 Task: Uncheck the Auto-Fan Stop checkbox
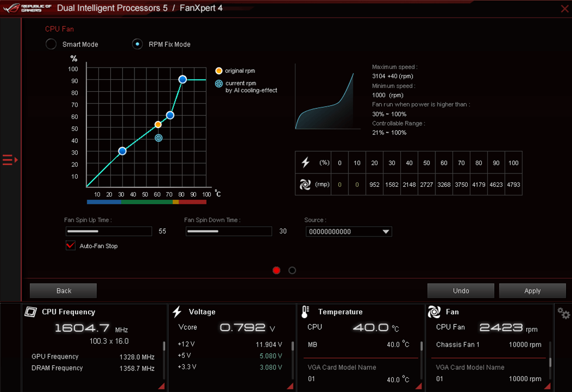71,246
